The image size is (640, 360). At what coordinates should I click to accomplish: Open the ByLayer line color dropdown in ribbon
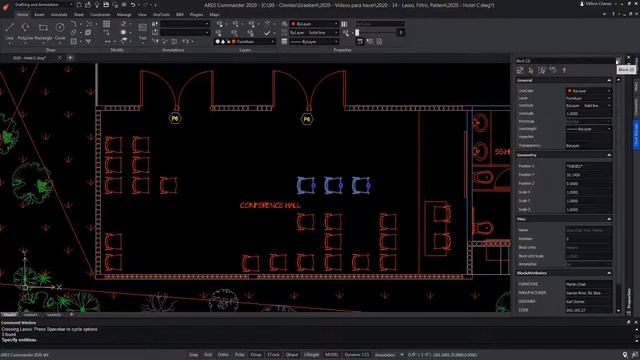pyautogui.click(x=314, y=24)
